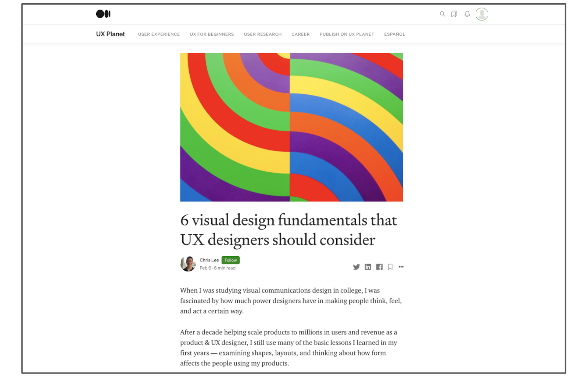Share article on Twitter
Viewport: 588px width, 379px height.
pyautogui.click(x=356, y=267)
